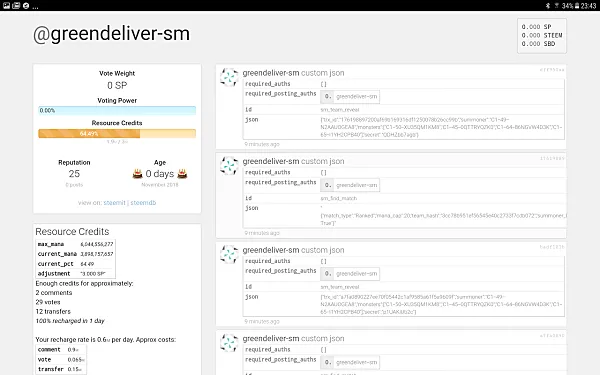Screen dimensions: 600x375
Task: Open greendeliver-sm posting auth in third entry
Action: (x=357, y=274)
